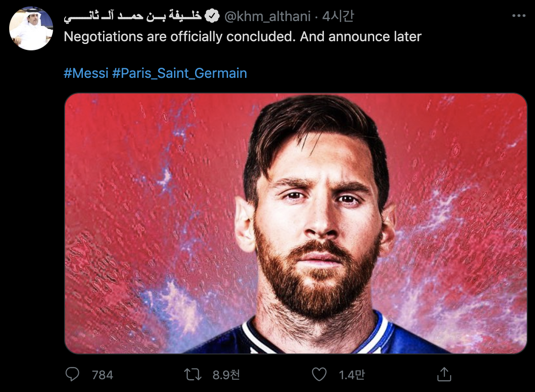Open the profile avatar of khm_althani
This screenshot has width=535, height=392.
[x=31, y=28]
